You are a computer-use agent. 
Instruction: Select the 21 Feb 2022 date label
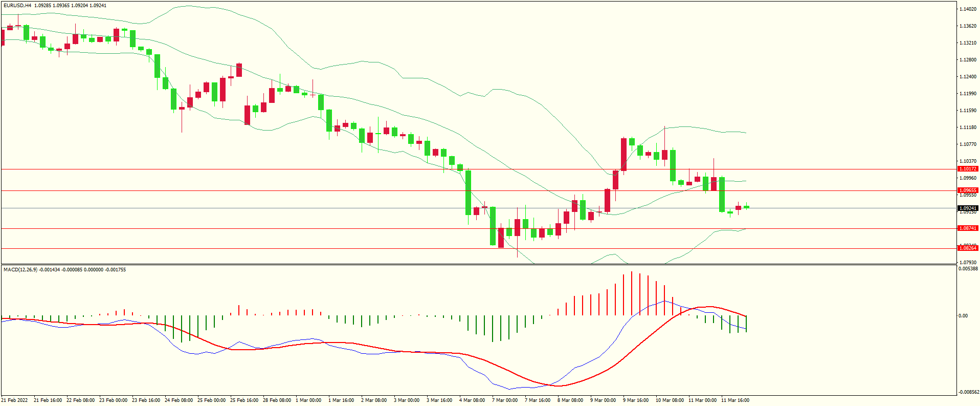15,400
